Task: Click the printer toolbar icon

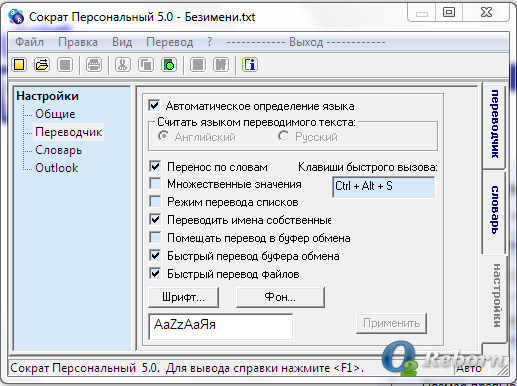Action: [94, 65]
